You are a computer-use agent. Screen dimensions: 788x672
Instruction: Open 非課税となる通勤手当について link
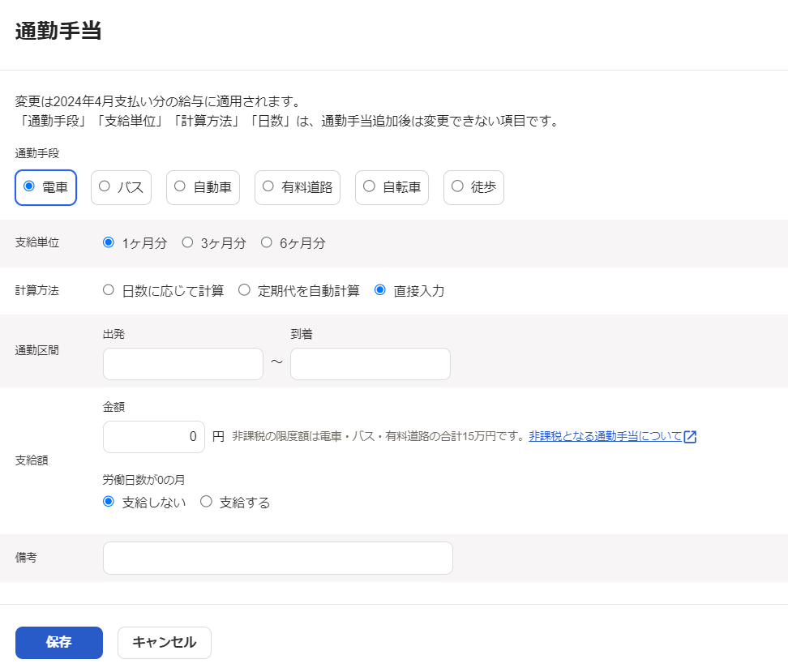[x=605, y=436]
